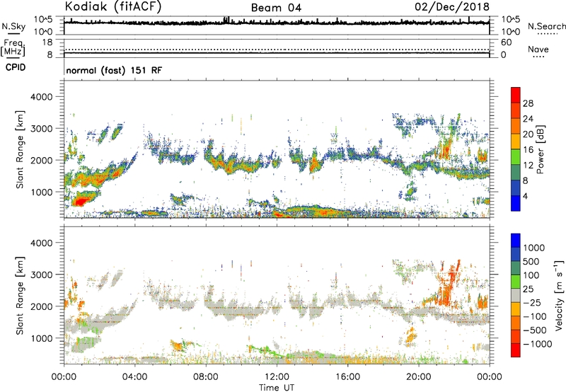
Task: Click the "500" velocity colorbar label
Action: click(531, 261)
